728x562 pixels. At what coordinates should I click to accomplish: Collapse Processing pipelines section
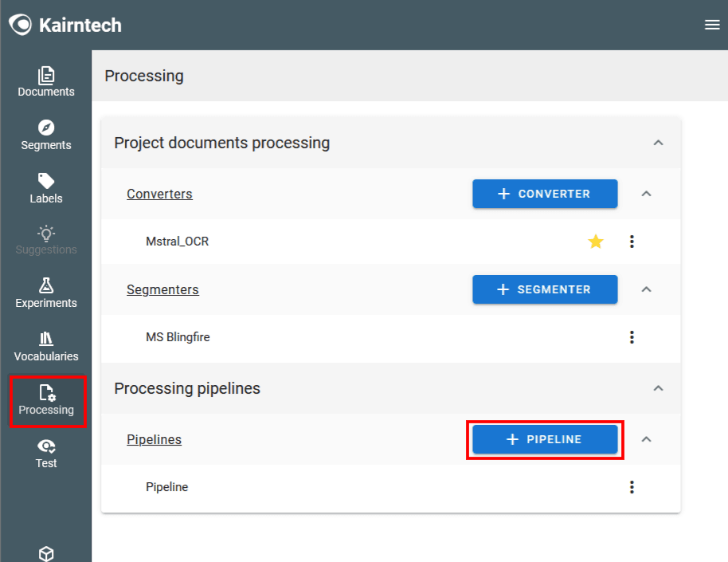(x=658, y=389)
